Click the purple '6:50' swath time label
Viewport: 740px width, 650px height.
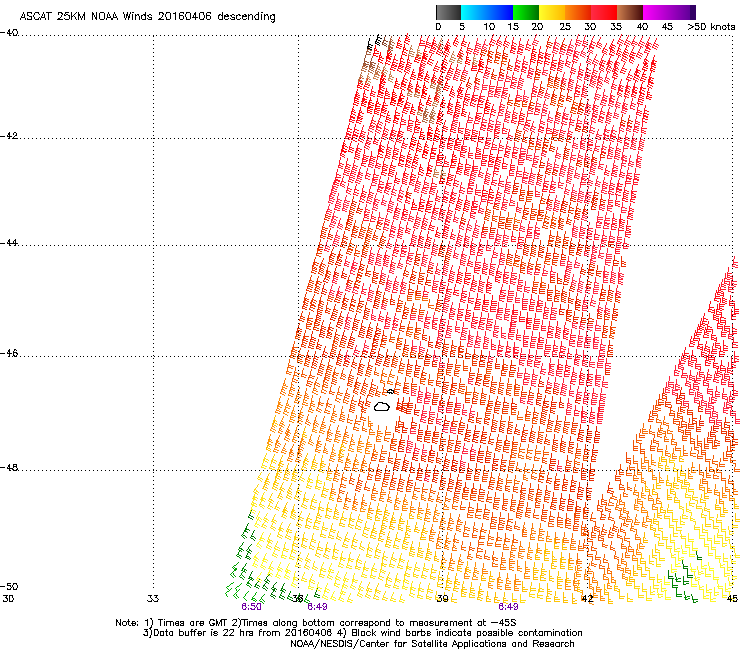[251, 607]
